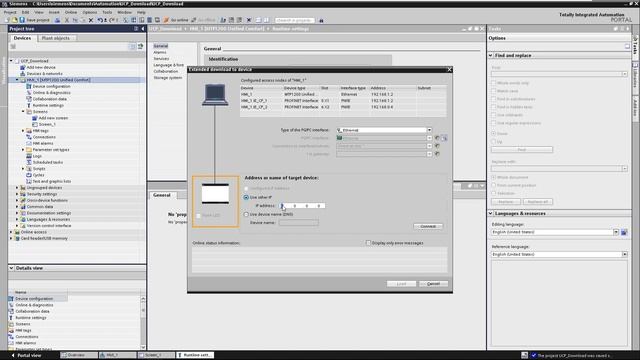Click the Save project toolbar button
Image resolution: width=640 pixels, height=360 pixels.
[34, 20]
